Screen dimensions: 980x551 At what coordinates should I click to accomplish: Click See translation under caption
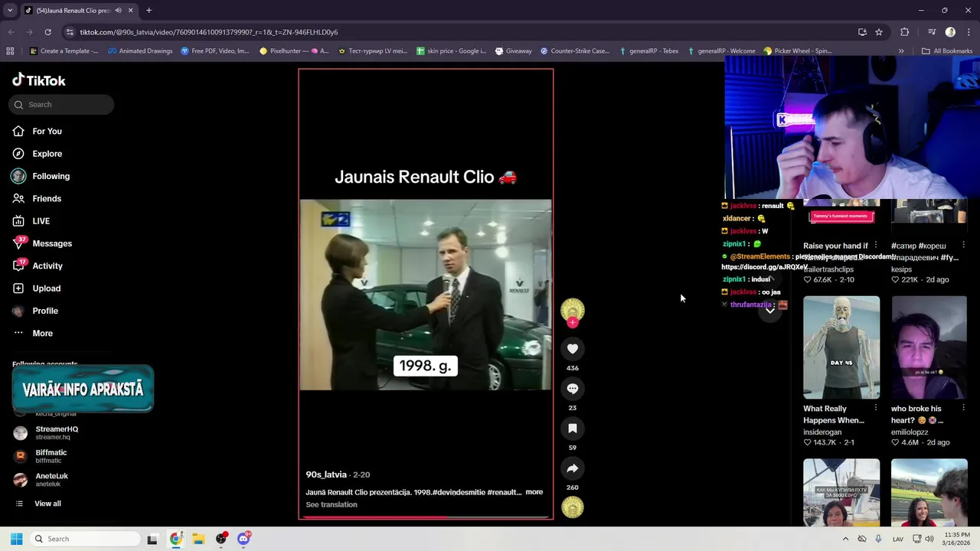coord(332,505)
